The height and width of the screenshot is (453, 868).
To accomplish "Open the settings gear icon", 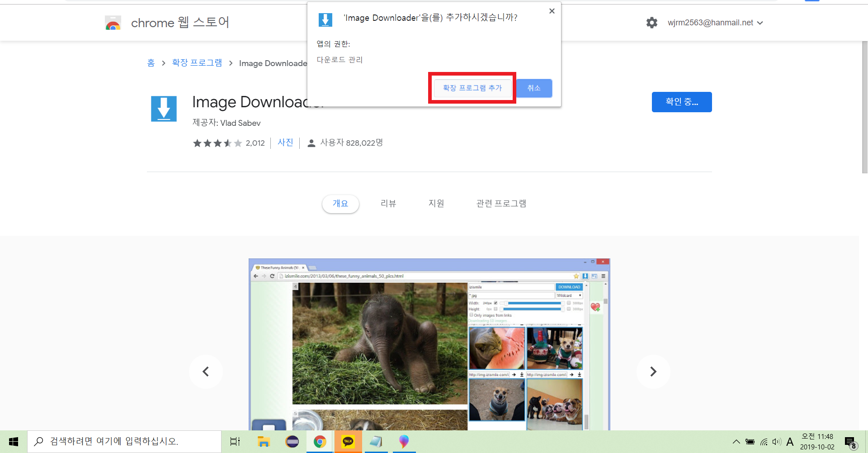I will point(651,23).
